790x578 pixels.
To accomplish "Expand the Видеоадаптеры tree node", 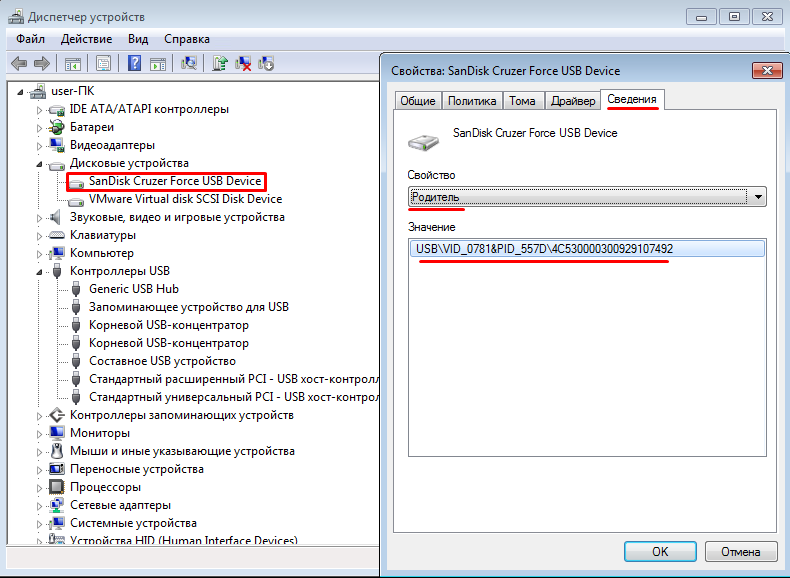I will [40, 145].
